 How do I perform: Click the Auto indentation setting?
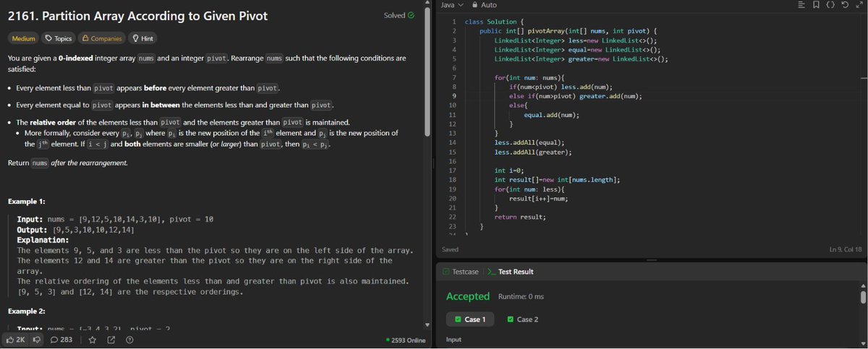488,5
